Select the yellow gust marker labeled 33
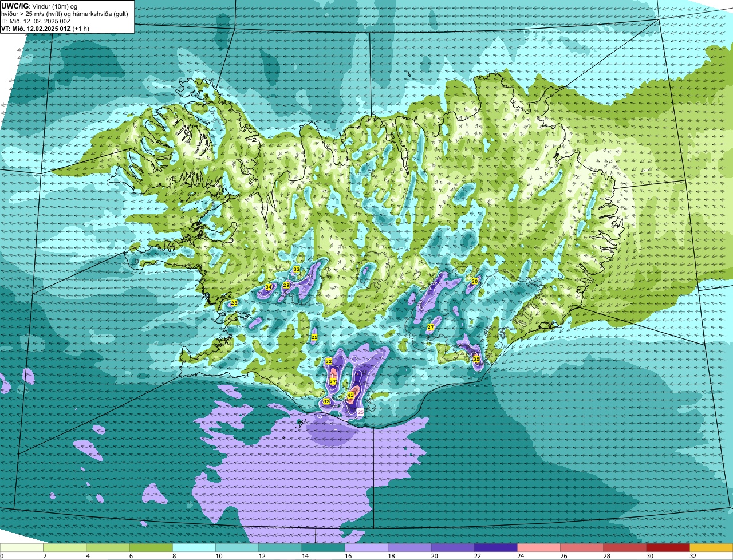 (297, 269)
